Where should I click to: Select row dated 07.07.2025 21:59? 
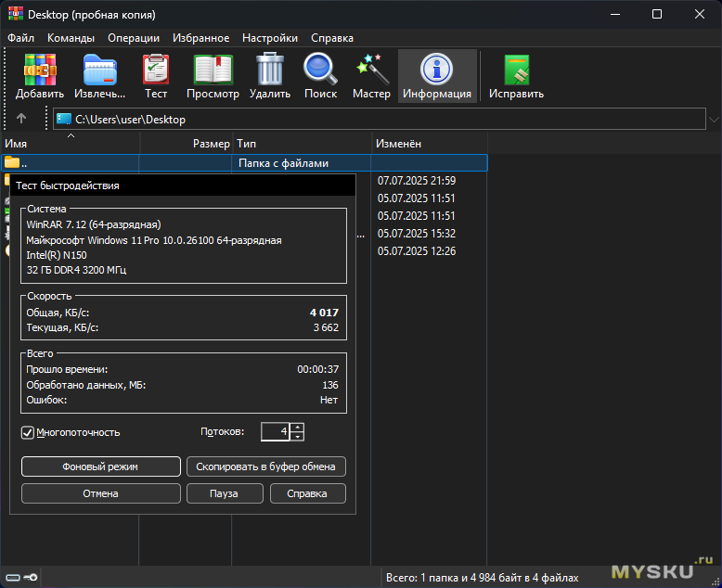point(417,180)
